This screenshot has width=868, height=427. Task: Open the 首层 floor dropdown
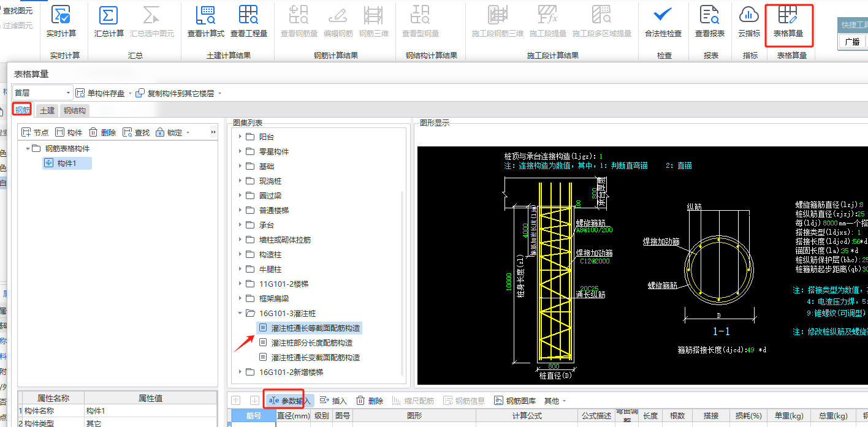(x=42, y=93)
